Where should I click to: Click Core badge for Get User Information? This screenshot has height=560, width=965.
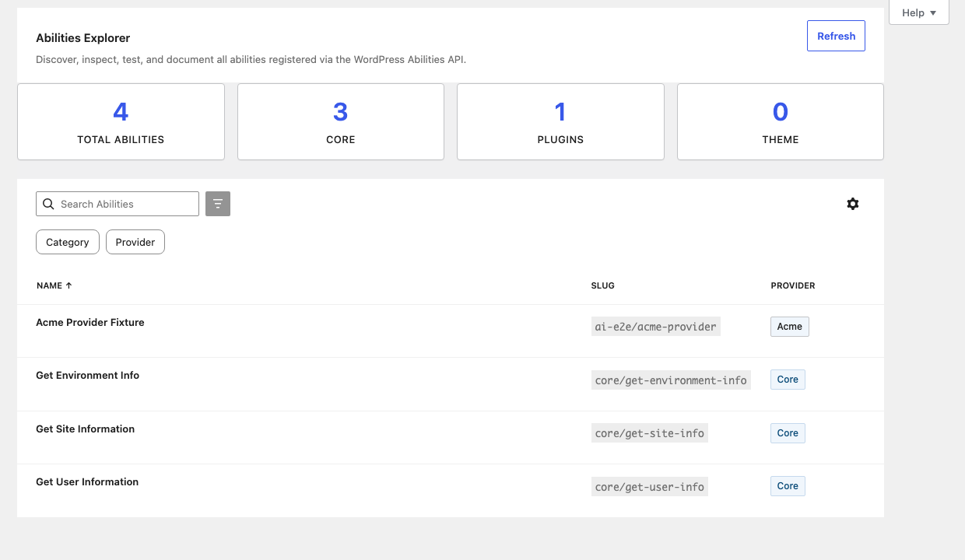coord(788,486)
